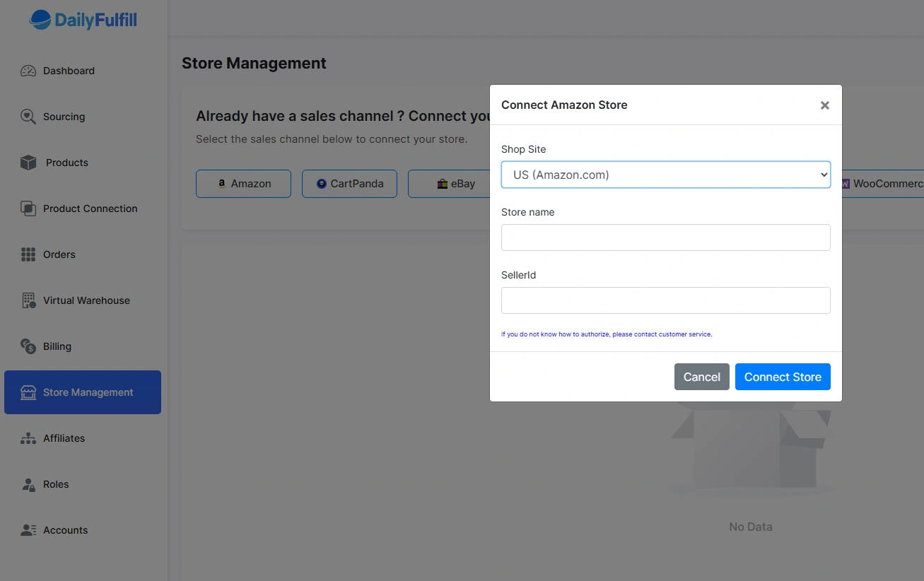Focus the Store name input field

point(665,237)
